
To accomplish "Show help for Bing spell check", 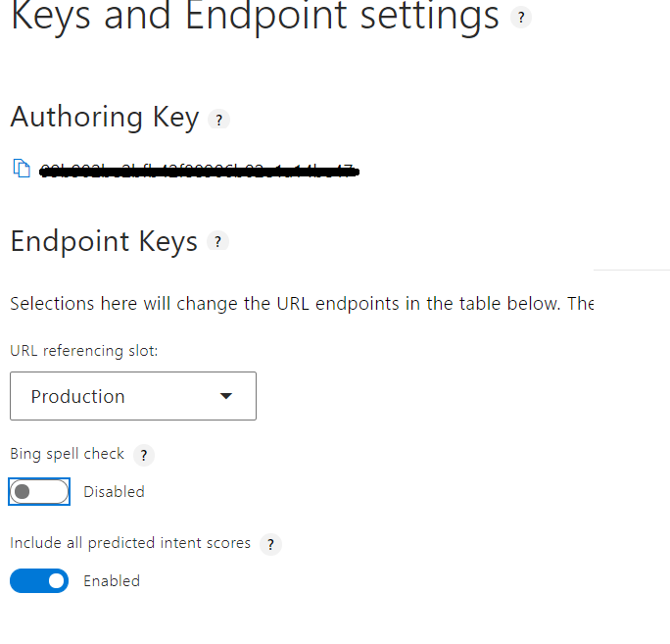I will (x=144, y=455).
